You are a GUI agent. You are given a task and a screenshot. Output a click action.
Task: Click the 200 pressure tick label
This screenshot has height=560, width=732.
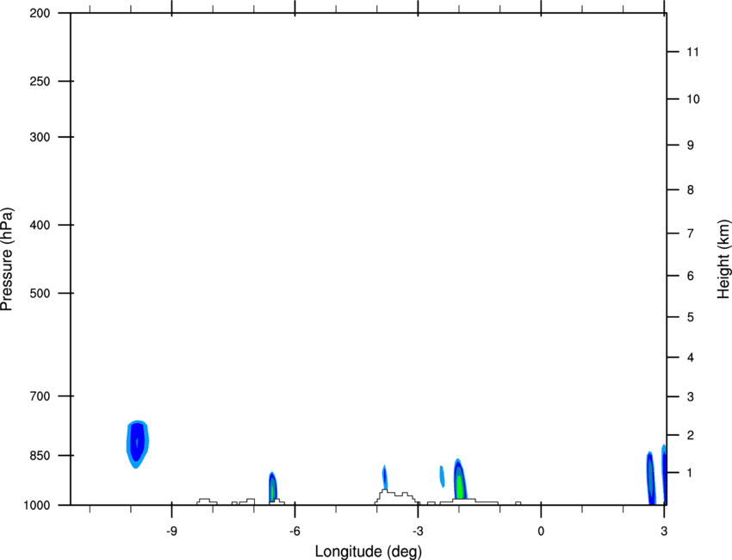point(40,13)
